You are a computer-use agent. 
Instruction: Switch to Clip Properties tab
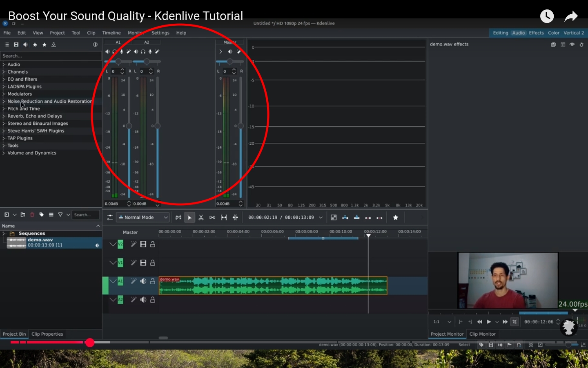(x=47, y=334)
